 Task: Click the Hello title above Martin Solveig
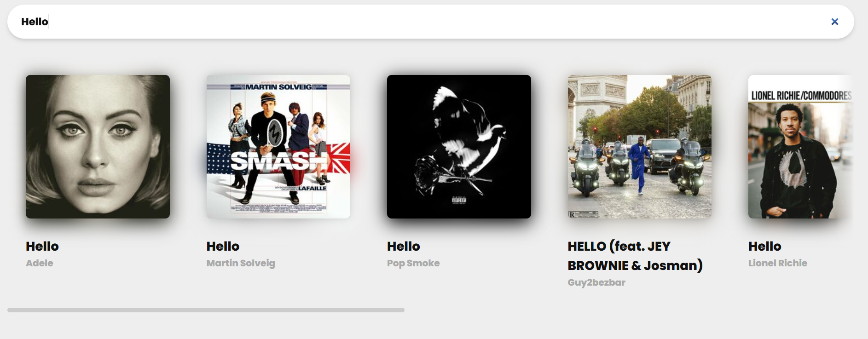point(223,246)
